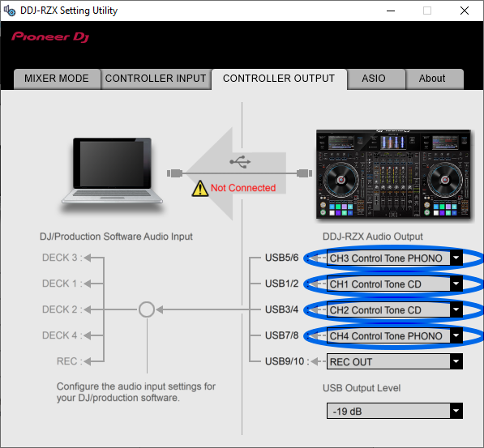Click the USB3/4 label
The image size is (484, 448).
point(282,309)
